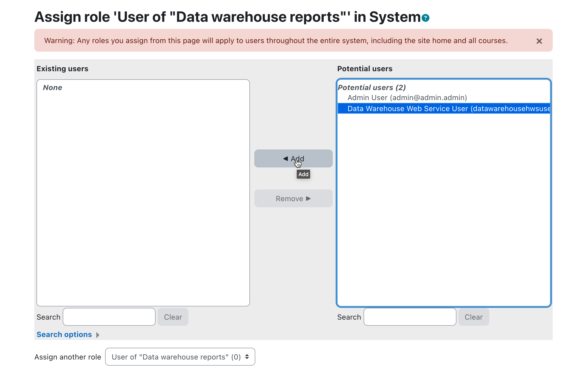Clear the Potential users search
The width and height of the screenshot is (588, 371).
[x=474, y=317]
